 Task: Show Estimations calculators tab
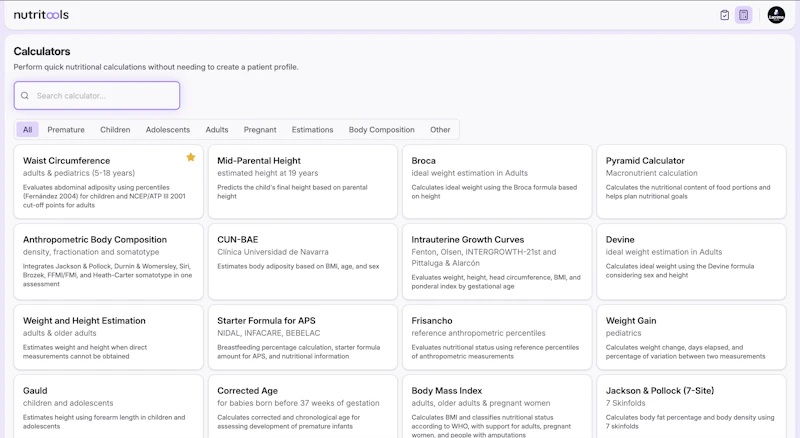pyautogui.click(x=312, y=130)
